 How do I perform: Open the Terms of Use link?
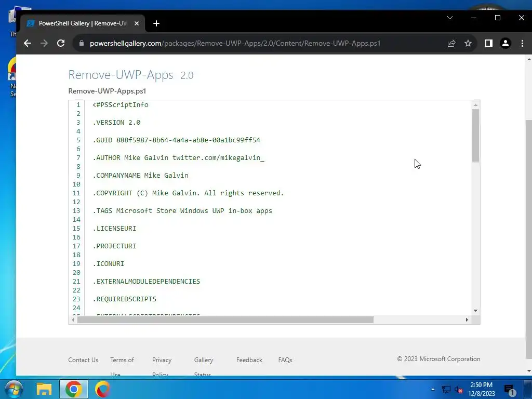[122, 366]
